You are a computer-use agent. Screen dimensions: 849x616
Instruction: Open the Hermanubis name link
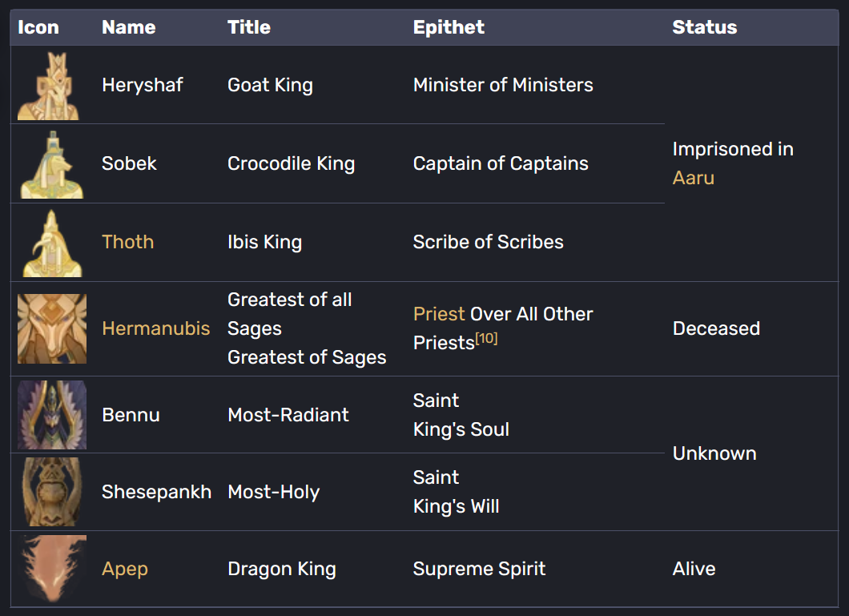[x=155, y=328]
